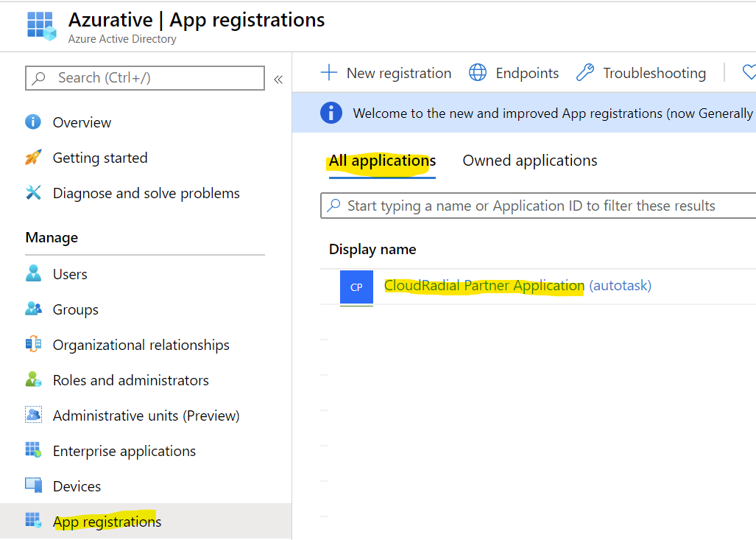The width and height of the screenshot is (756, 540).
Task: Click the sidebar search magnifier icon
Action: tap(38, 77)
